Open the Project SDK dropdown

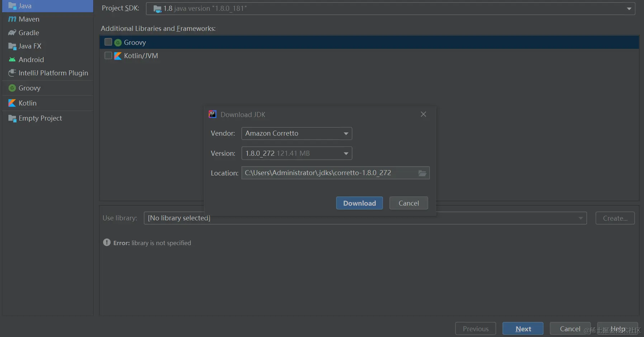[x=390, y=9]
